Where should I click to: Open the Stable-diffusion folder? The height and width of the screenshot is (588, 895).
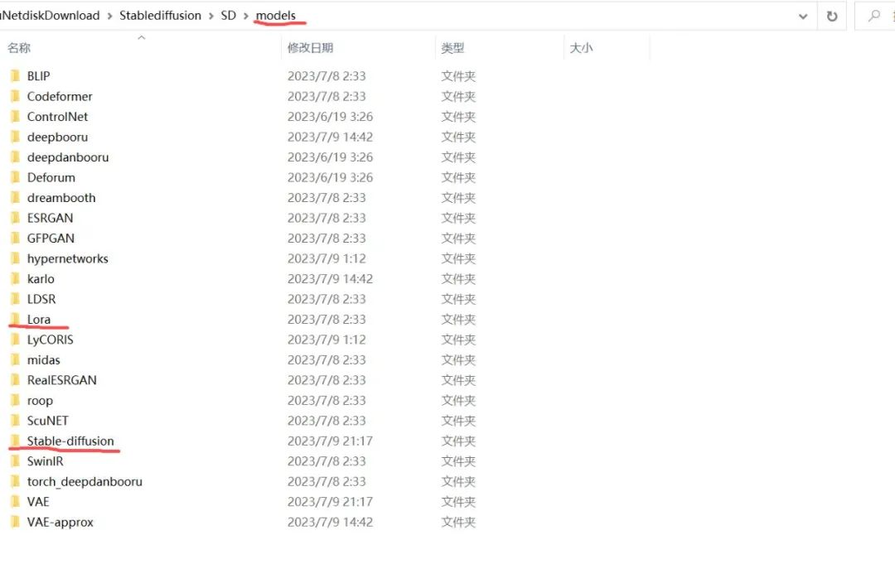[x=70, y=441]
